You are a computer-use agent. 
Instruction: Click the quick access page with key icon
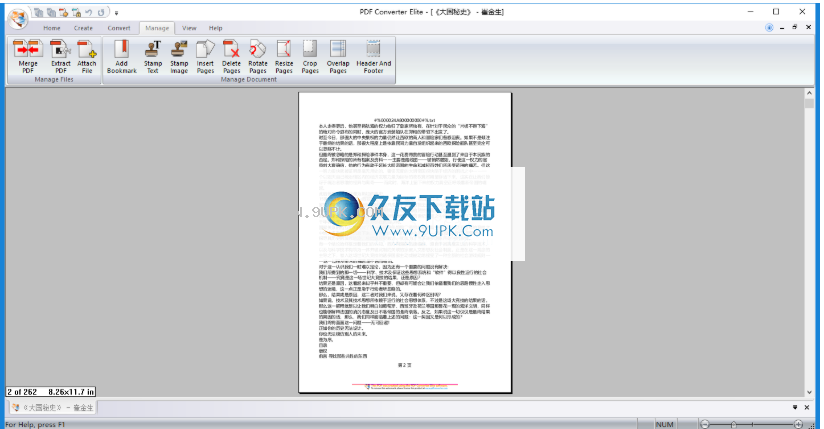64,12
